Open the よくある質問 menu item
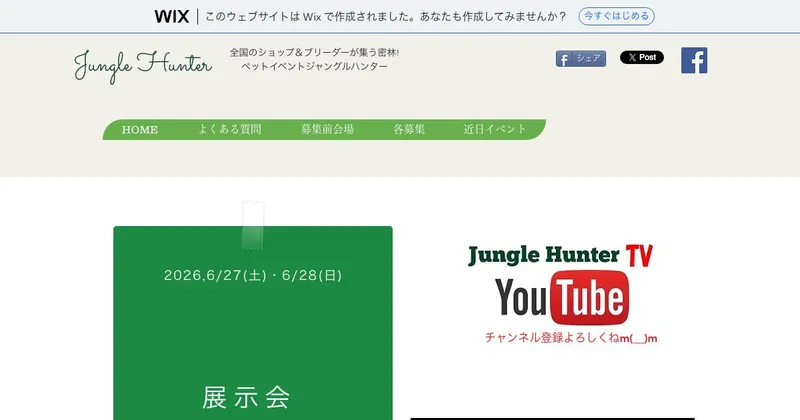The width and height of the screenshot is (800, 420). pos(230,130)
